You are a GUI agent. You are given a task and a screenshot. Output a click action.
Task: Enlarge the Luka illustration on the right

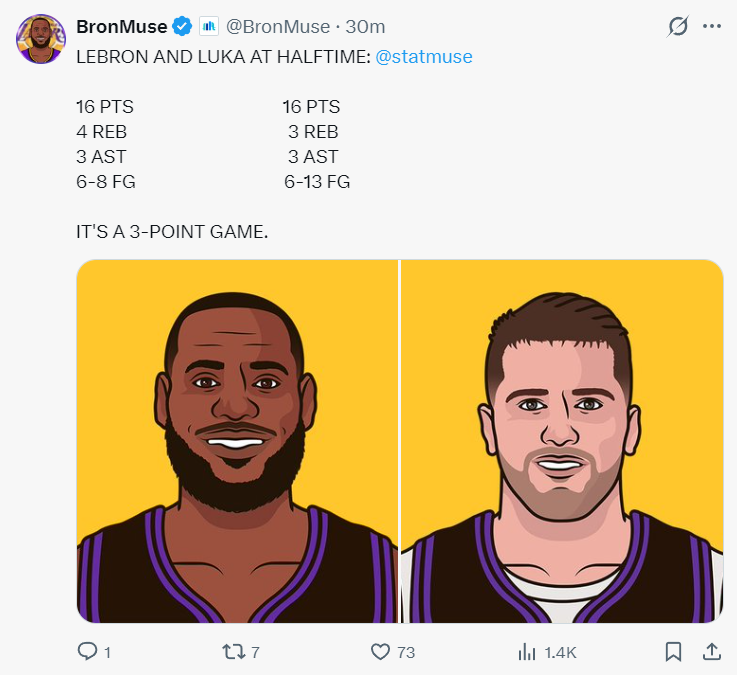(x=562, y=441)
